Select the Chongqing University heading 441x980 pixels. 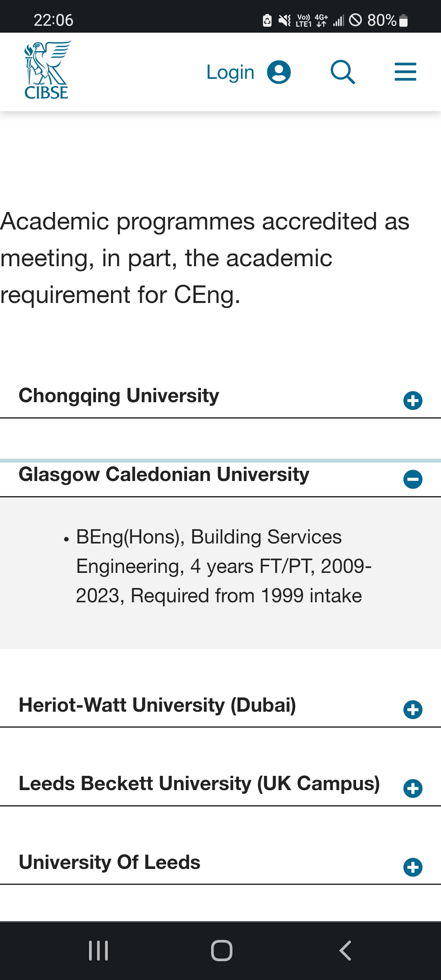[119, 396]
